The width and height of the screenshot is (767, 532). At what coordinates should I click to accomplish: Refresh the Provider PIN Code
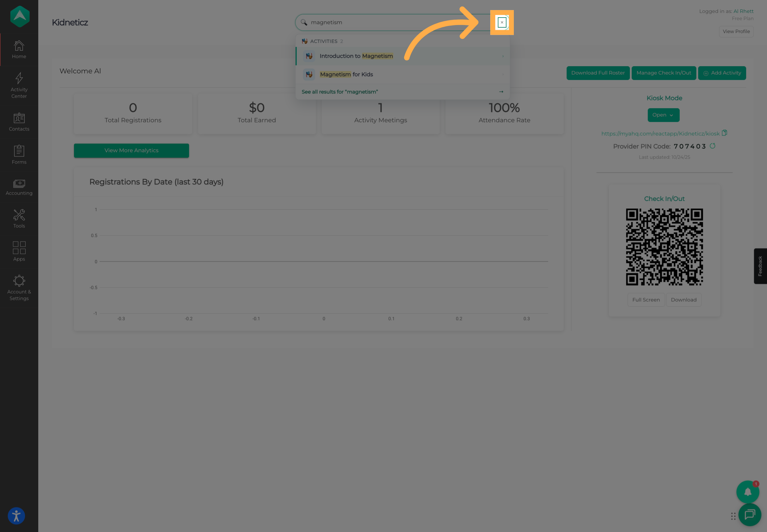712,146
